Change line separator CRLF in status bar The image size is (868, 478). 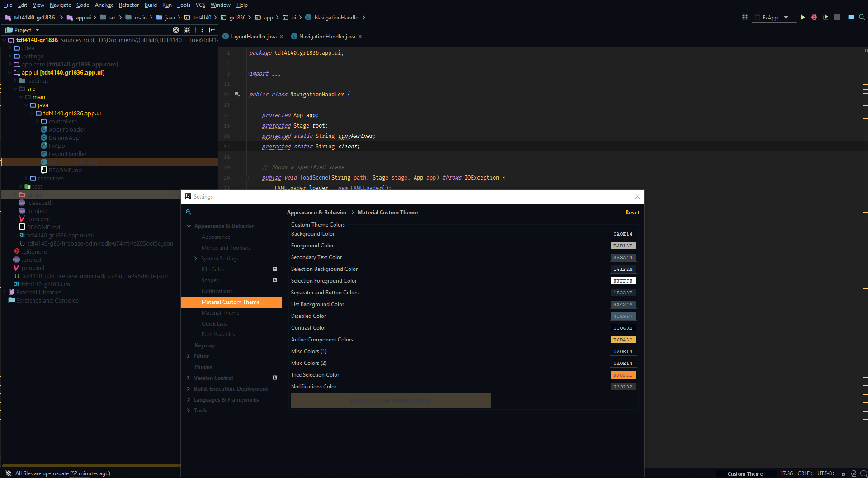coord(805,473)
